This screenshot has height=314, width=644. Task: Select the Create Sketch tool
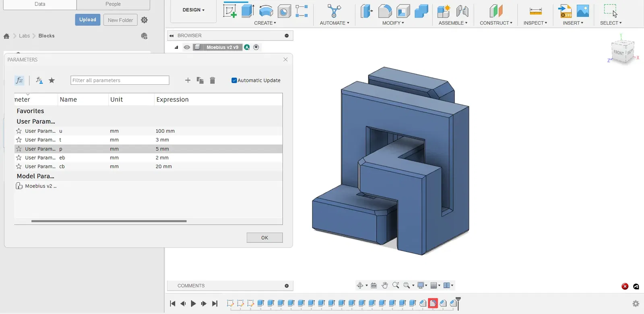point(230,11)
